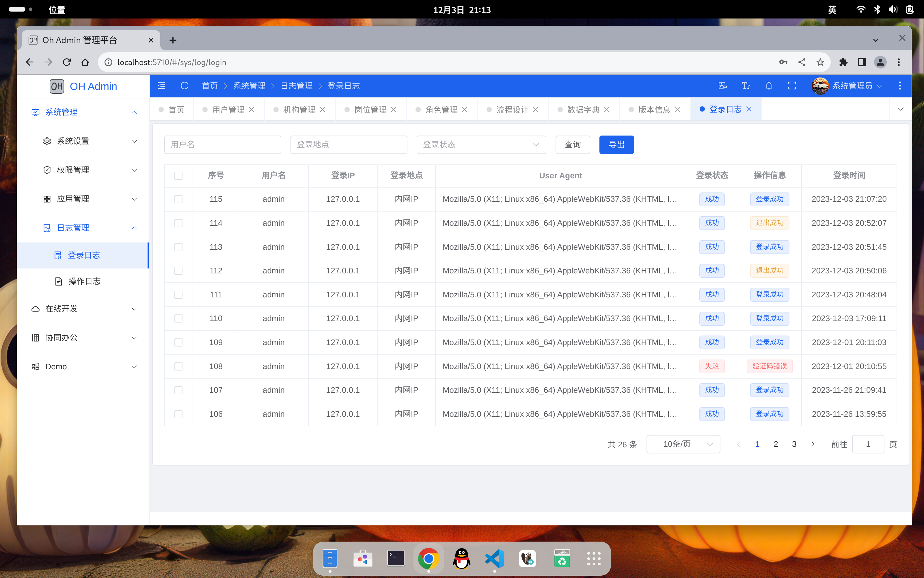Viewport: 924px width, 578px height.
Task: Switch to 机构管理 tab
Action: click(299, 110)
